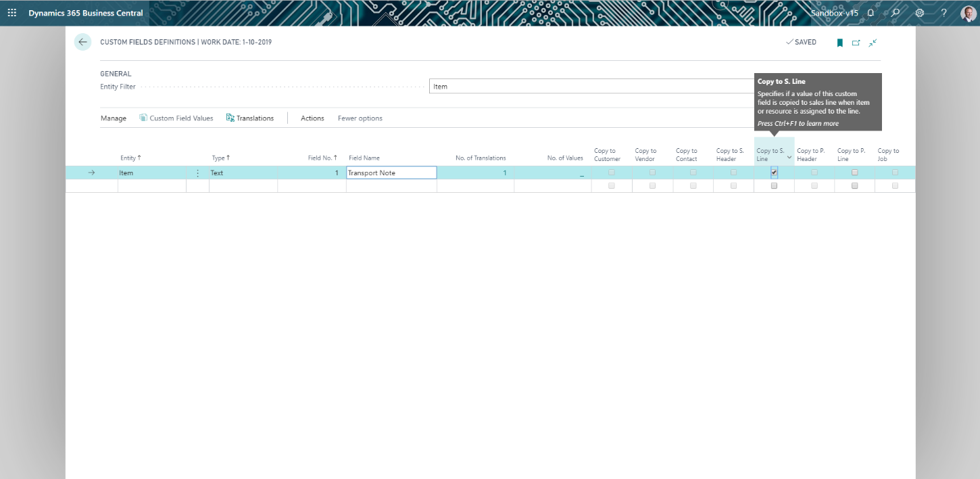Click the help question mark icon
Image resolution: width=980 pixels, height=479 pixels.
[944, 13]
